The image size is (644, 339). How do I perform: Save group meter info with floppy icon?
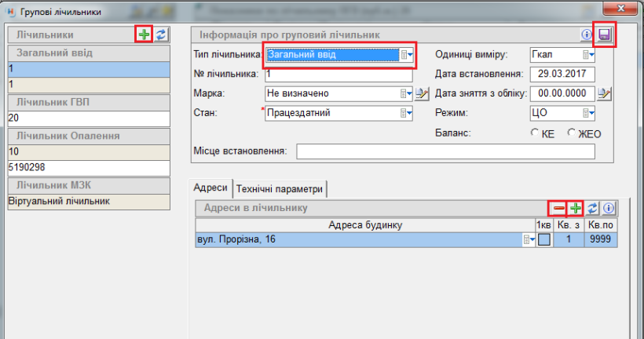[x=605, y=35]
